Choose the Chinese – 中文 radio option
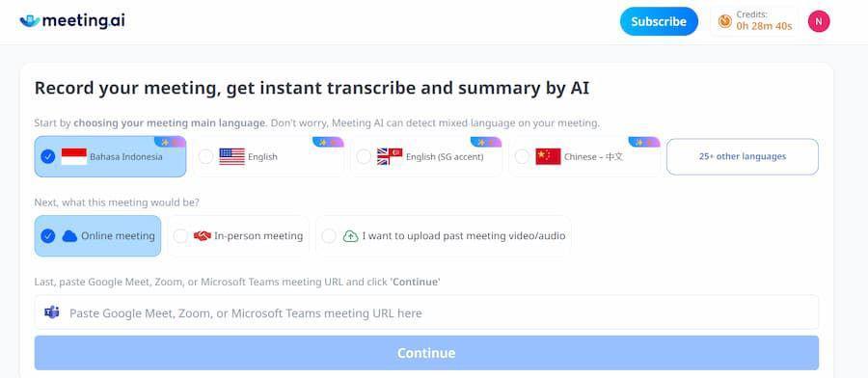Image resolution: width=868 pixels, height=378 pixels. click(522, 156)
